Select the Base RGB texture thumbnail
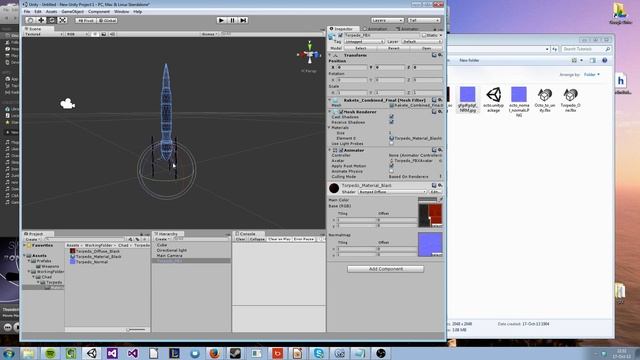Viewport: 640px width, 360px height. coord(430,215)
